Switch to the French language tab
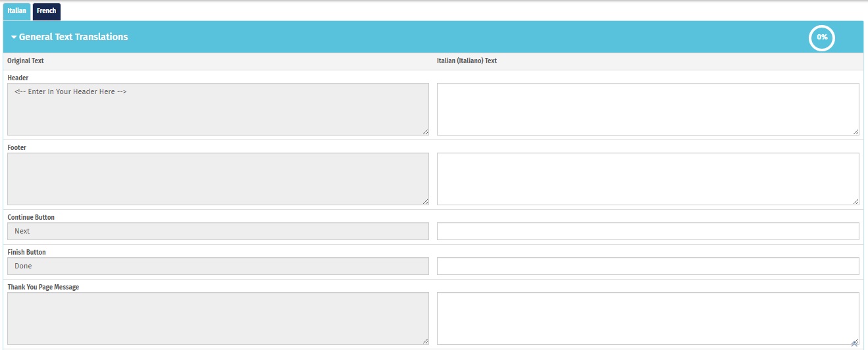 coord(47,11)
